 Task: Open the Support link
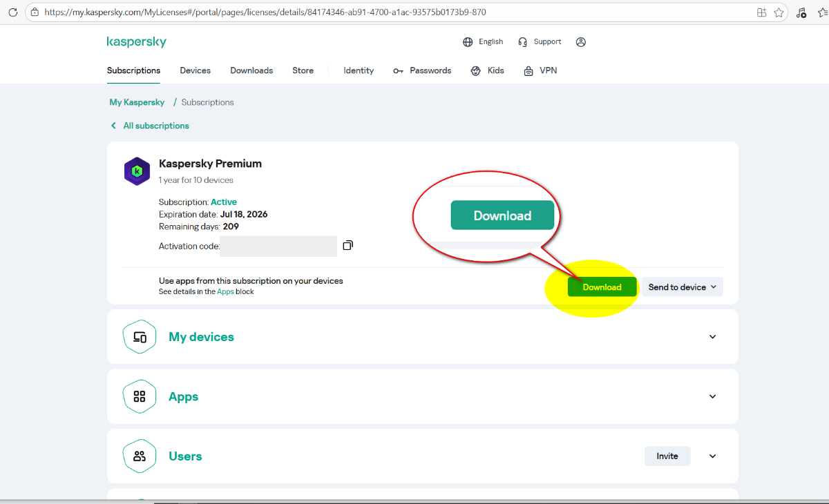(547, 42)
